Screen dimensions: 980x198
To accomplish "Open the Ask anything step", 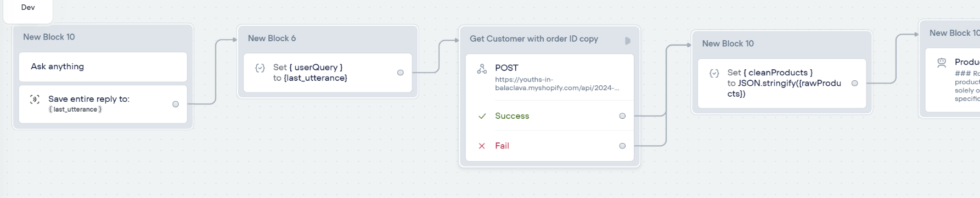I will pos(103,67).
